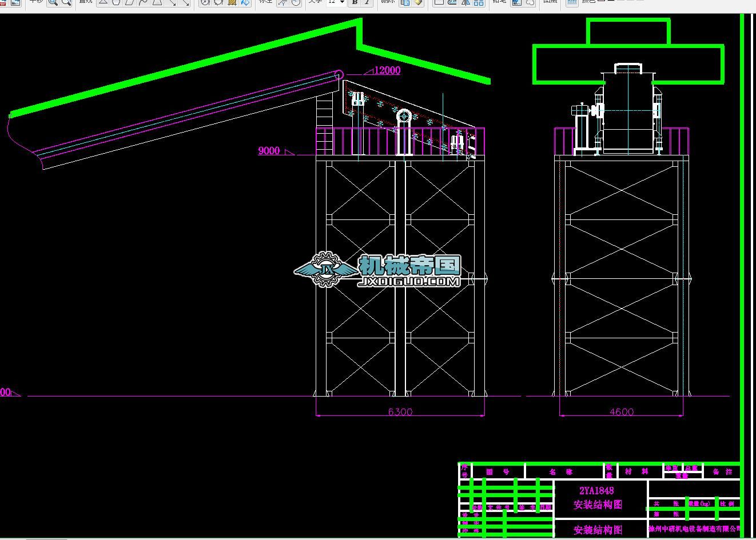This screenshot has height=540, width=756.
Task: Click 安装结构图 text directly below 2YA1848
Action: (x=598, y=505)
